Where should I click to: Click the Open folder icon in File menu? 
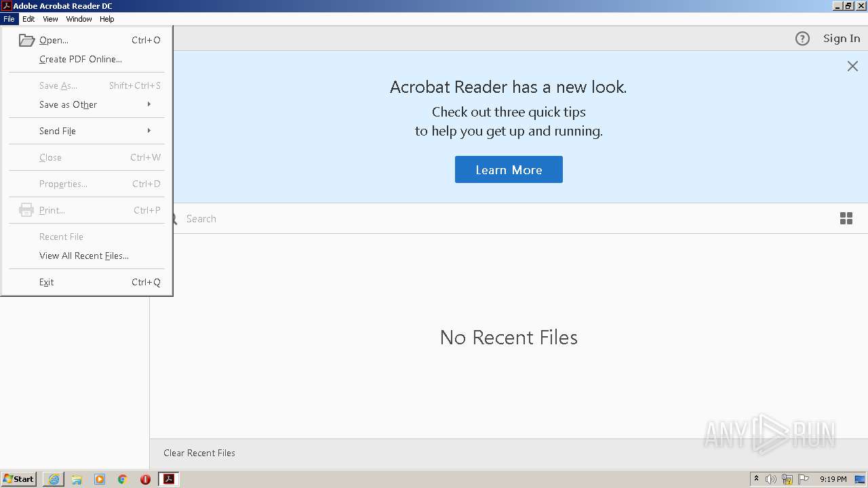tap(26, 40)
